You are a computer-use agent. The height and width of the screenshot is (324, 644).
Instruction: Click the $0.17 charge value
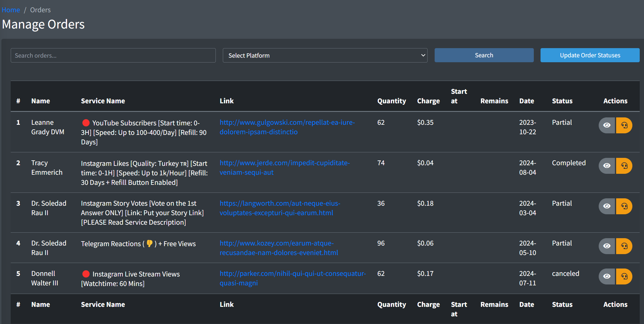[x=425, y=273]
